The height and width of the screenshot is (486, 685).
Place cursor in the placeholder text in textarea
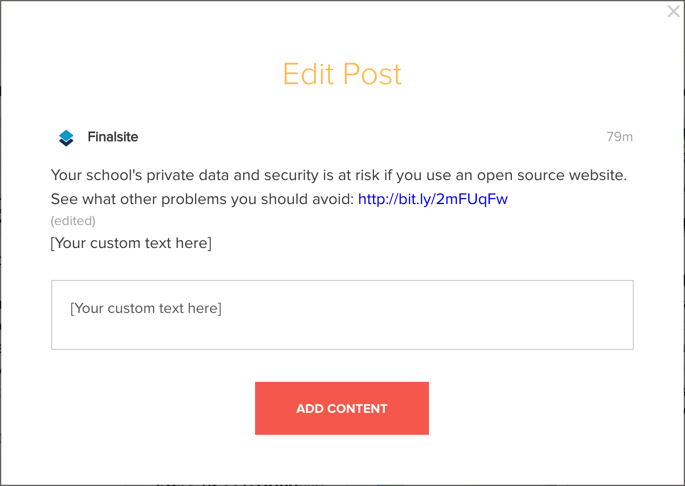point(146,309)
